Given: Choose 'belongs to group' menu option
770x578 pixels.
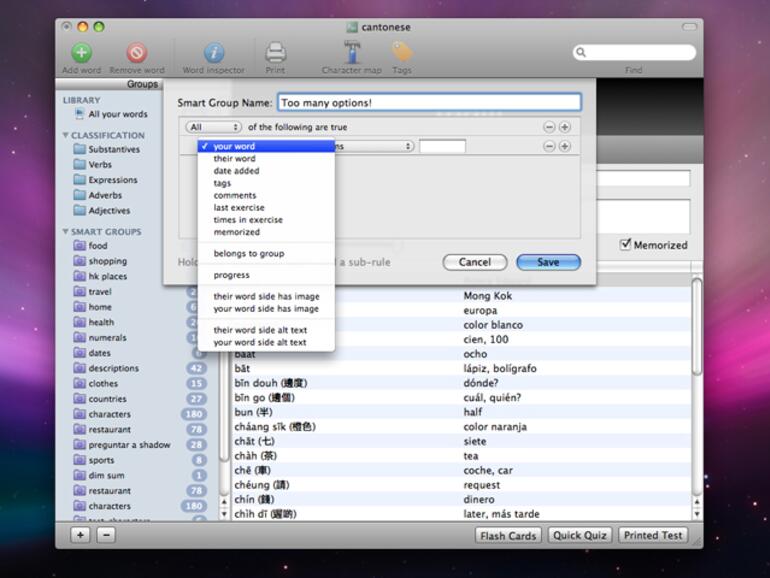Looking at the screenshot, I should (248, 254).
